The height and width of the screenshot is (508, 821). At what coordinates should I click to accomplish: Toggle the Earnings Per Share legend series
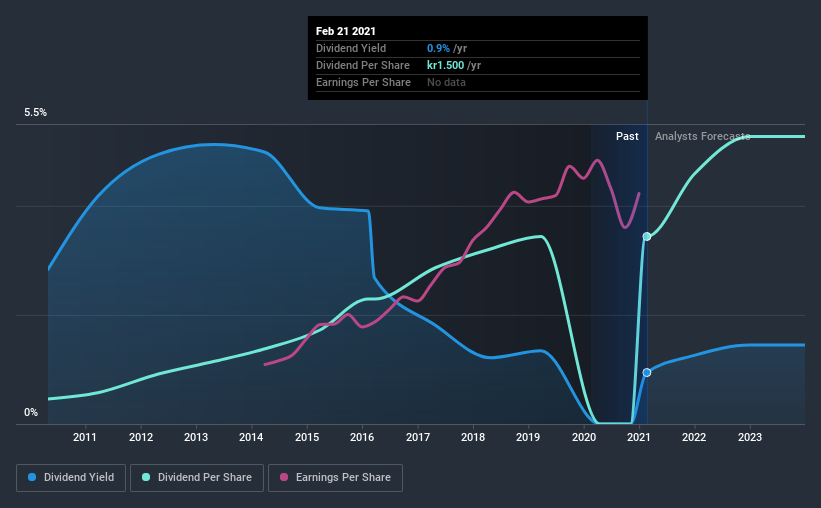[335, 478]
